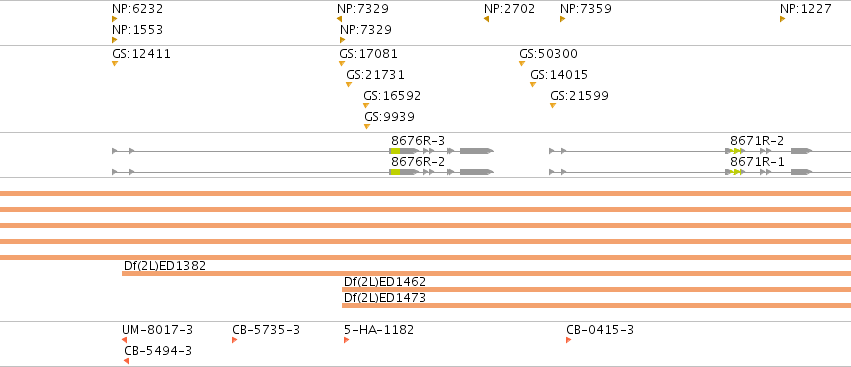Select the GS:9939 insertion marker

pos(367,126)
